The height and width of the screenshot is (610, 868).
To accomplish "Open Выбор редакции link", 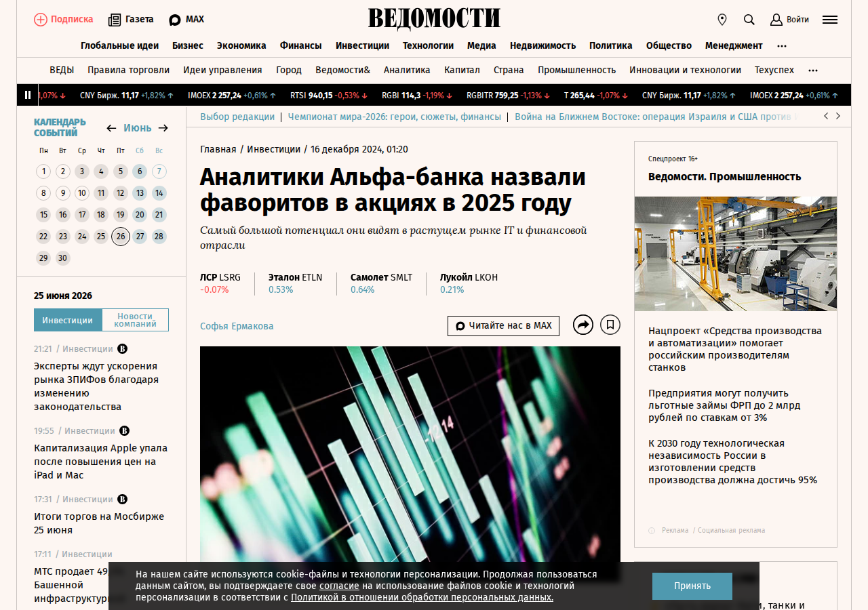I will click(x=237, y=117).
